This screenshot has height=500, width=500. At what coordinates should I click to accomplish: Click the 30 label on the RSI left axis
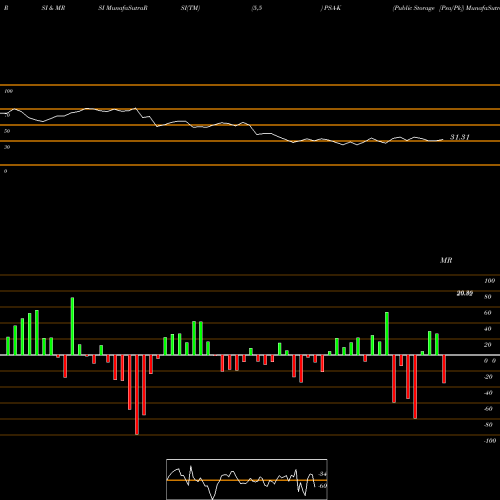tap(7, 147)
